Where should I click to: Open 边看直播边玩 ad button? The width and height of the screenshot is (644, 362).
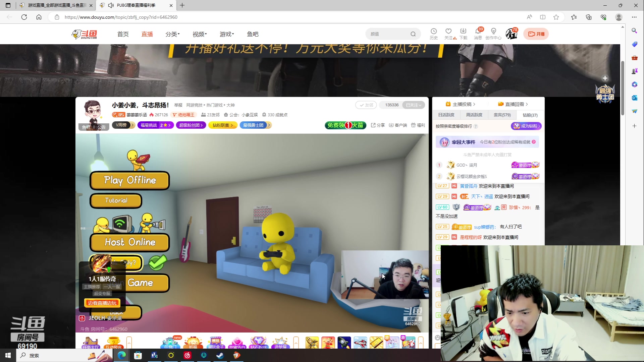(102, 303)
